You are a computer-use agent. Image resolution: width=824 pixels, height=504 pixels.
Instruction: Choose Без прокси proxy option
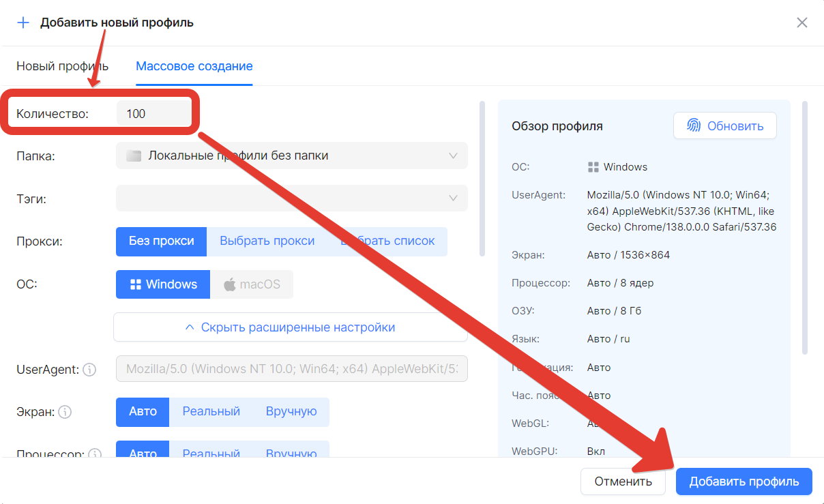162,241
